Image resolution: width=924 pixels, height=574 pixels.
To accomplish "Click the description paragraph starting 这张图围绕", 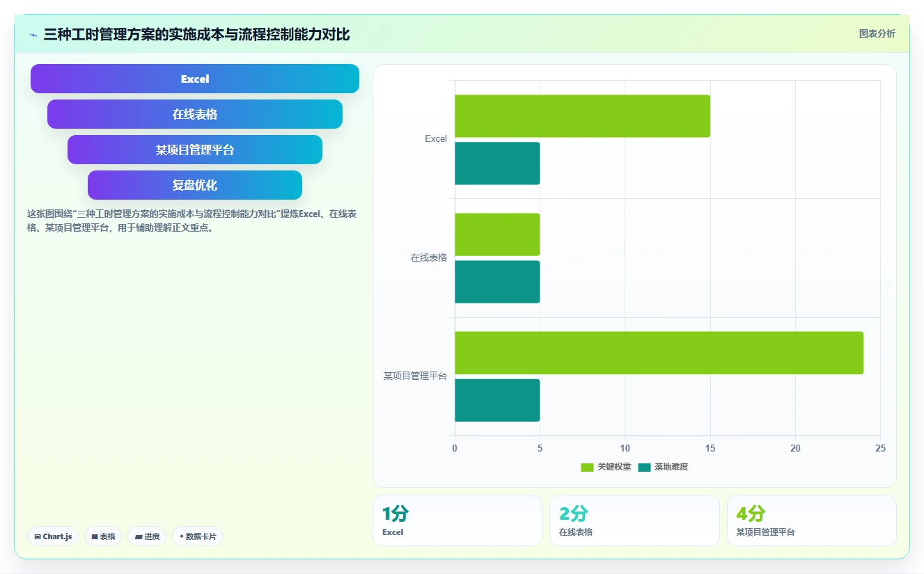I will [192, 221].
